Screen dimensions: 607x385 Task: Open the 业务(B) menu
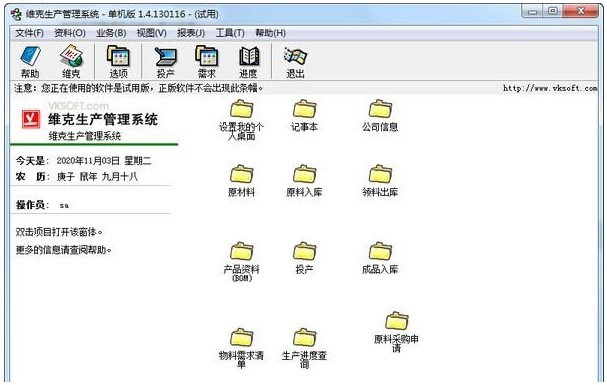point(111,33)
